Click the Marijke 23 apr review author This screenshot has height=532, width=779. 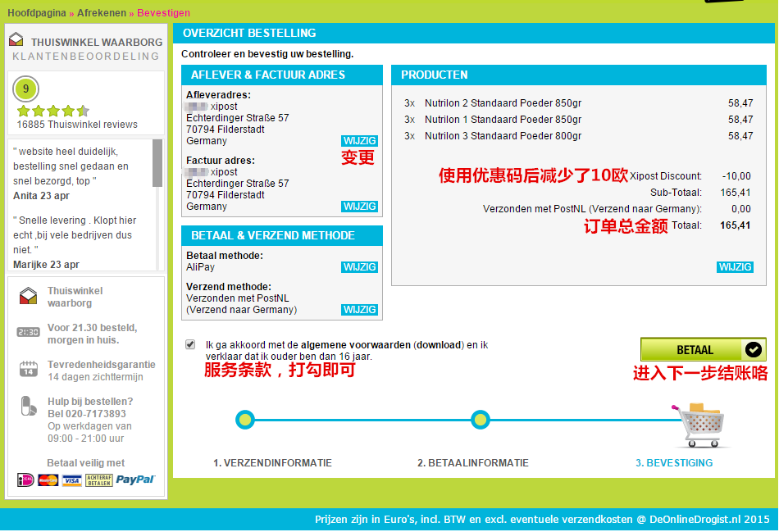46,265
